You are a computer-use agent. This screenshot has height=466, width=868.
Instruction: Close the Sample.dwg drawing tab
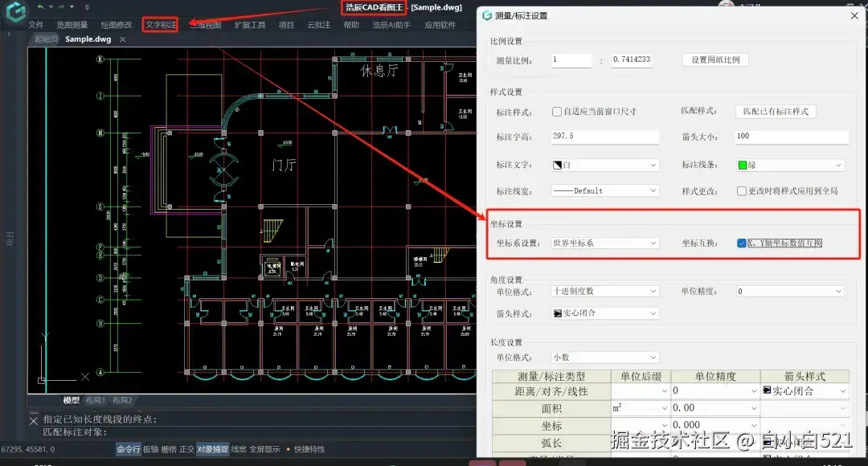pyautogui.click(x=122, y=39)
